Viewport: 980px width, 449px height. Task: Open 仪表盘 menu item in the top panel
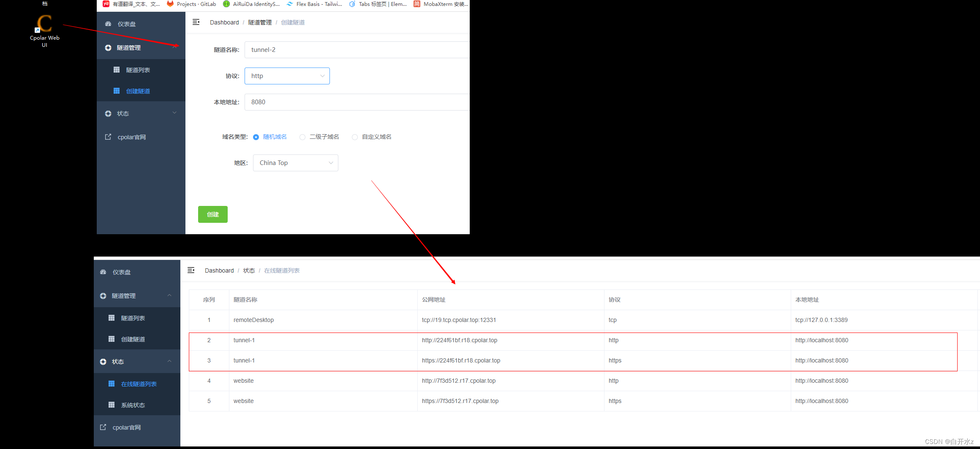[141, 24]
